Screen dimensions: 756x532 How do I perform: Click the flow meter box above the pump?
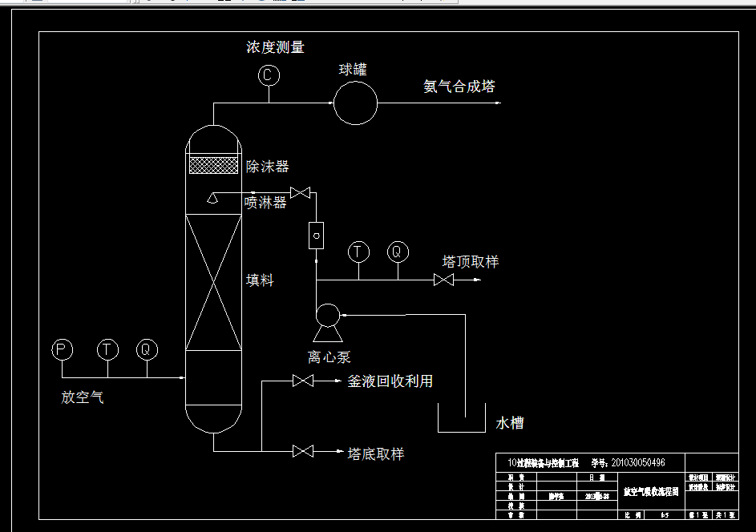[x=316, y=235]
